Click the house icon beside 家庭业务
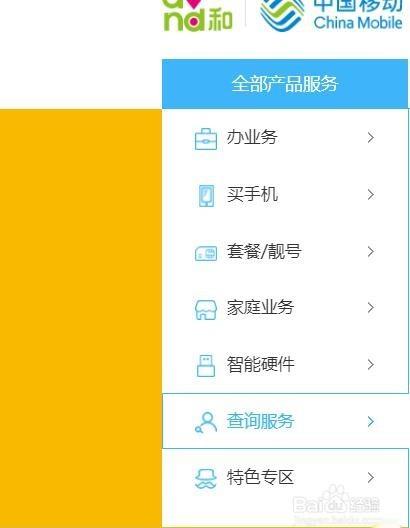Viewport: 410px width, 528px height. click(x=206, y=310)
